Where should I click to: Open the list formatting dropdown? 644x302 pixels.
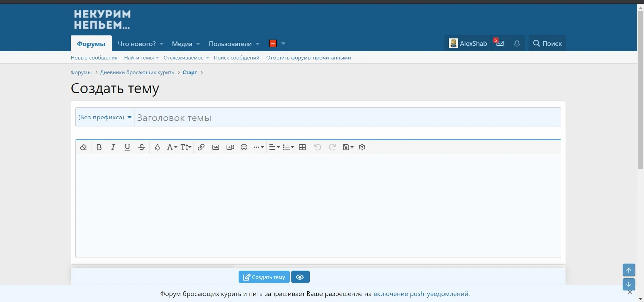[x=288, y=147]
